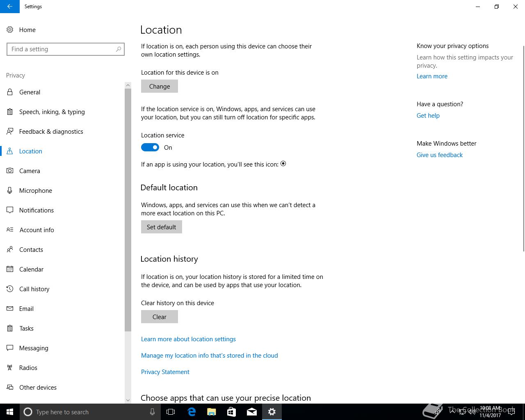The width and height of the screenshot is (525, 420).
Task: Click the Account info icon
Action: point(10,230)
